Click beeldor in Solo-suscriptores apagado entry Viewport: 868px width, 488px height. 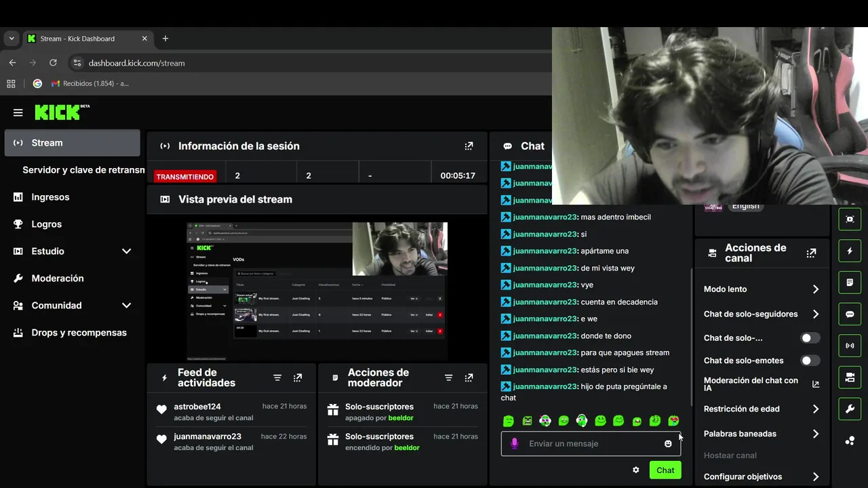(x=401, y=418)
